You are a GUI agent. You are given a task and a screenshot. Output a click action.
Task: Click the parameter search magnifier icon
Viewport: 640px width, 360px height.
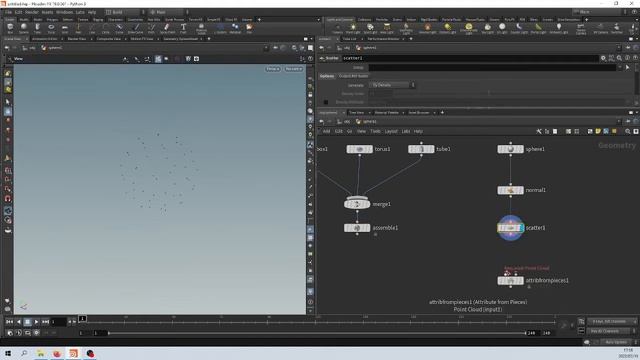(x=619, y=58)
